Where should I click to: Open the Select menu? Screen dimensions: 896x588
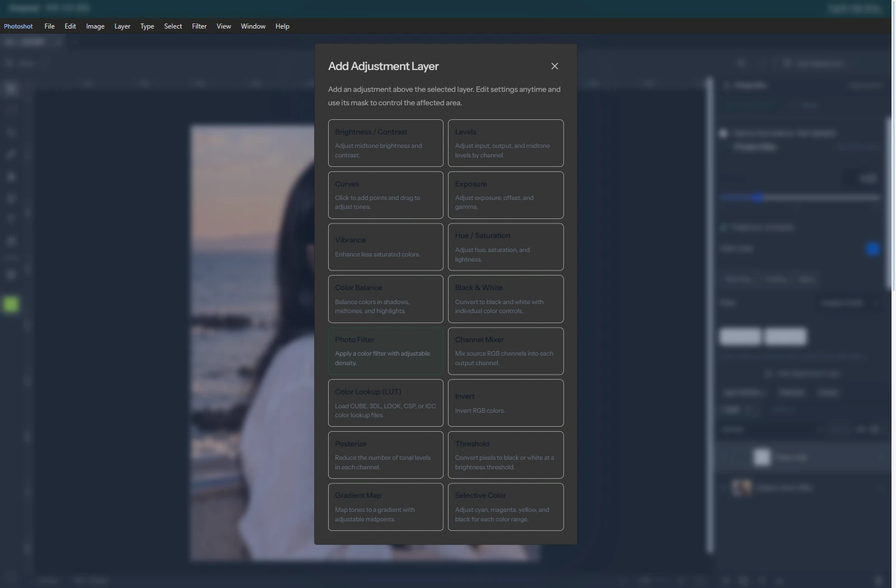[173, 26]
